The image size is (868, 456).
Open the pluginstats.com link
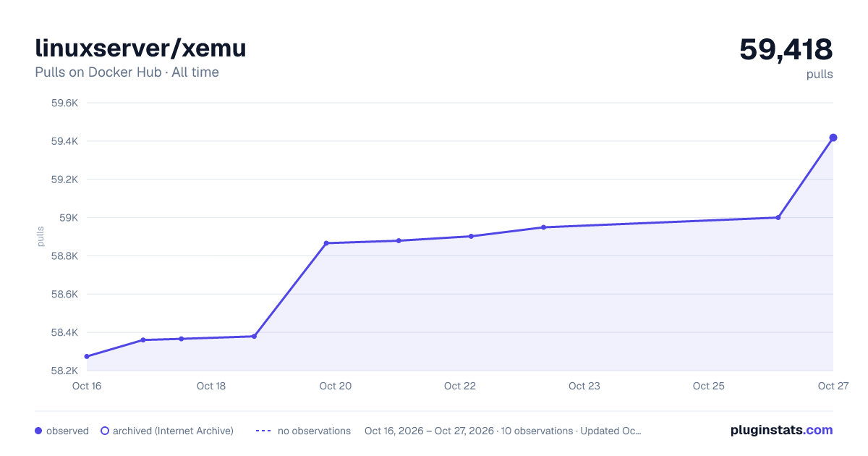point(781,430)
